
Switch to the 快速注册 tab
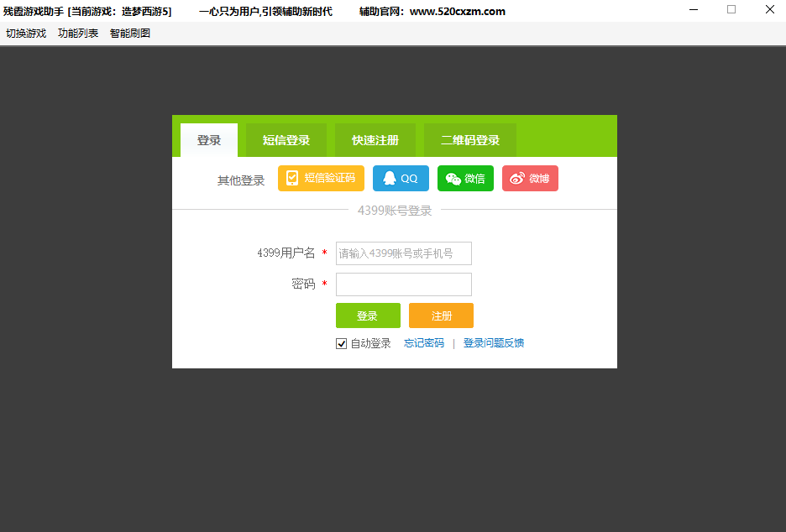(x=375, y=140)
